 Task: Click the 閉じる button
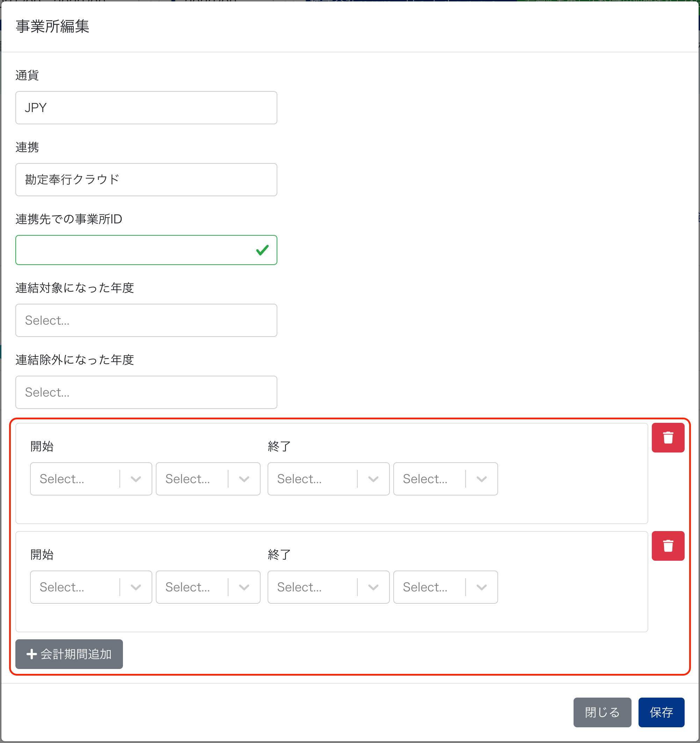point(602,712)
